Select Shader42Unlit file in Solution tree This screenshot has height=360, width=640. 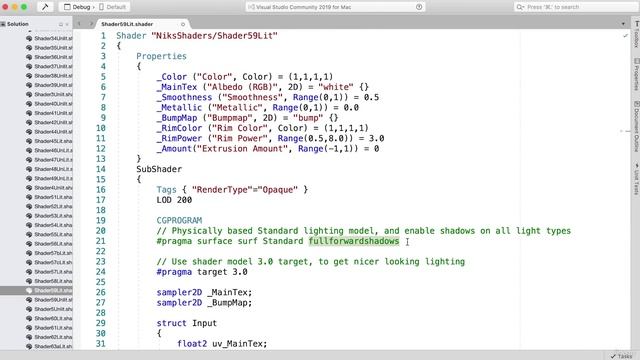pos(49,122)
